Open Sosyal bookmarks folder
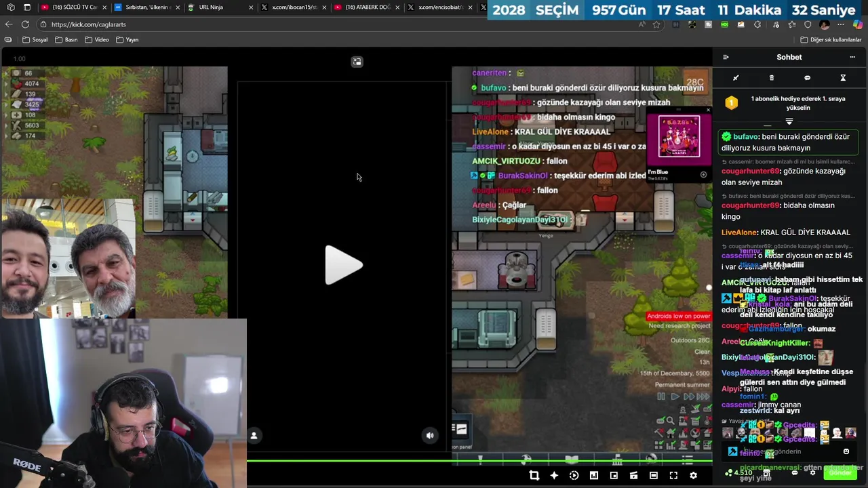 coord(36,39)
